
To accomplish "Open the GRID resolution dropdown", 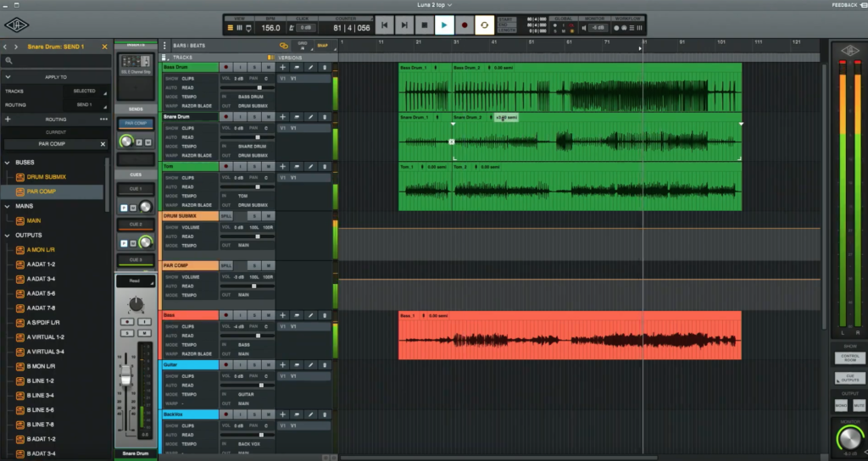I will 303,46.
